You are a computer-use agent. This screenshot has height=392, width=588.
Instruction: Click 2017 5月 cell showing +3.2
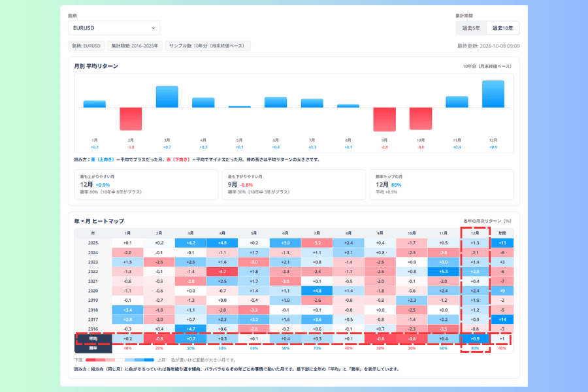254,319
